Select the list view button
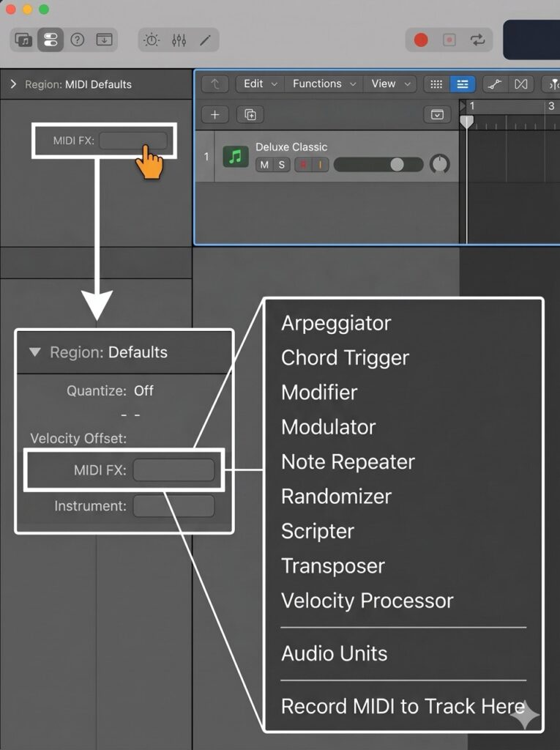 463,84
